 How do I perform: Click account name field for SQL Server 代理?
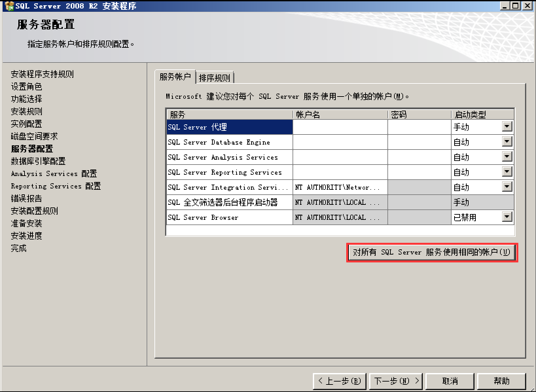340,127
